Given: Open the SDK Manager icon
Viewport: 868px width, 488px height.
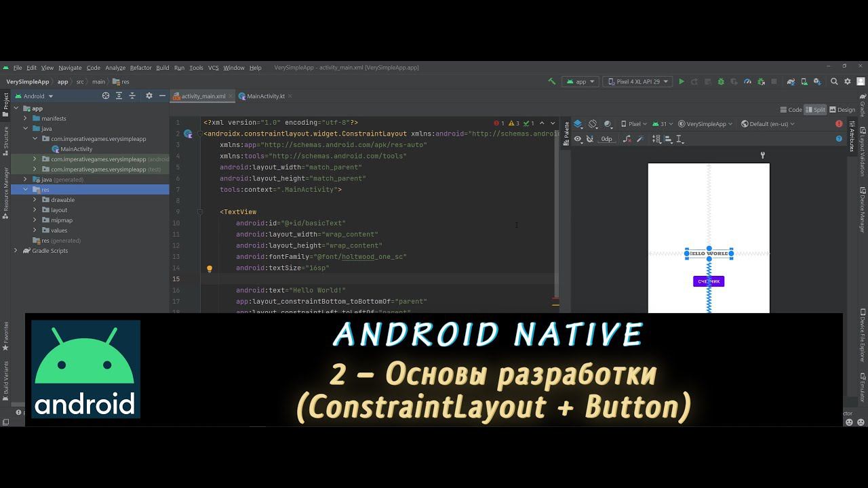Looking at the screenshot, I should tap(817, 81).
